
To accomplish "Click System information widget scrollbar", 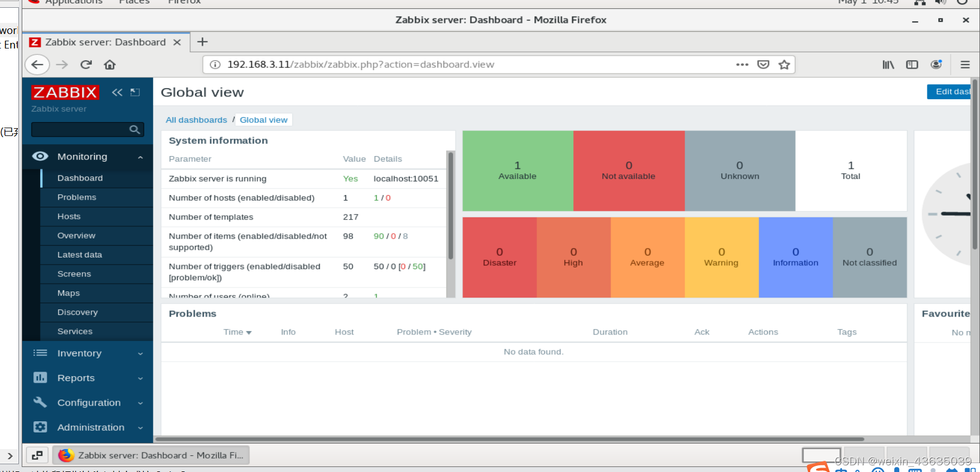I will coord(451,206).
